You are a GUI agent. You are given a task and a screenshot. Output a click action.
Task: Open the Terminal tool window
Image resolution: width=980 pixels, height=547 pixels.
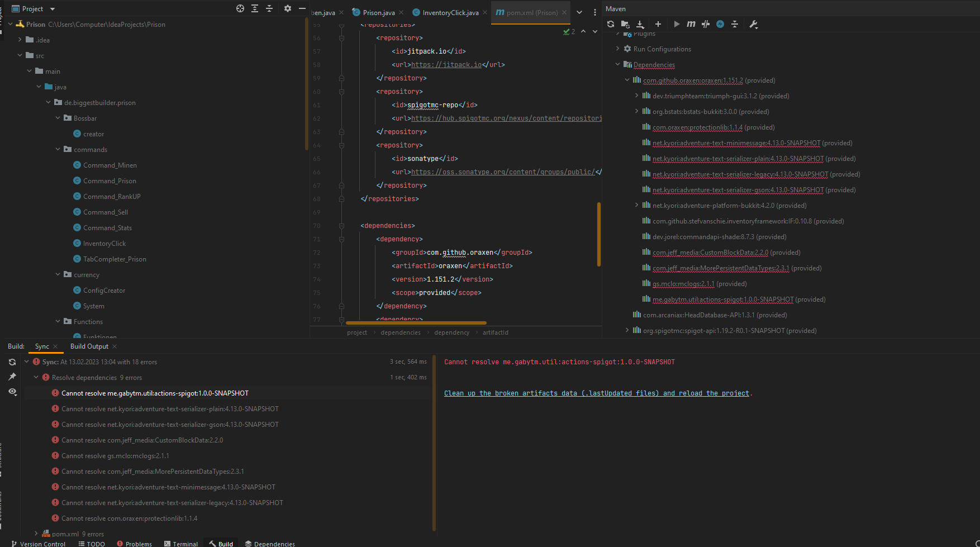pos(181,544)
